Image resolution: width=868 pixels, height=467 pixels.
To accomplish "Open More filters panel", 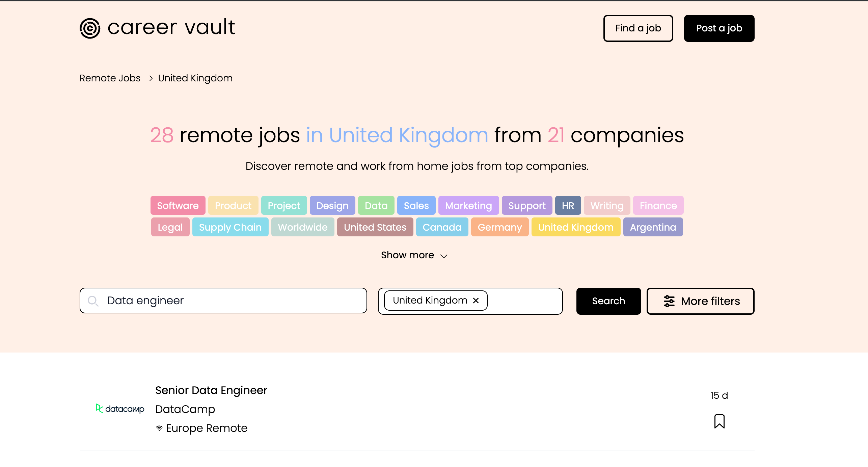I will pyautogui.click(x=700, y=301).
